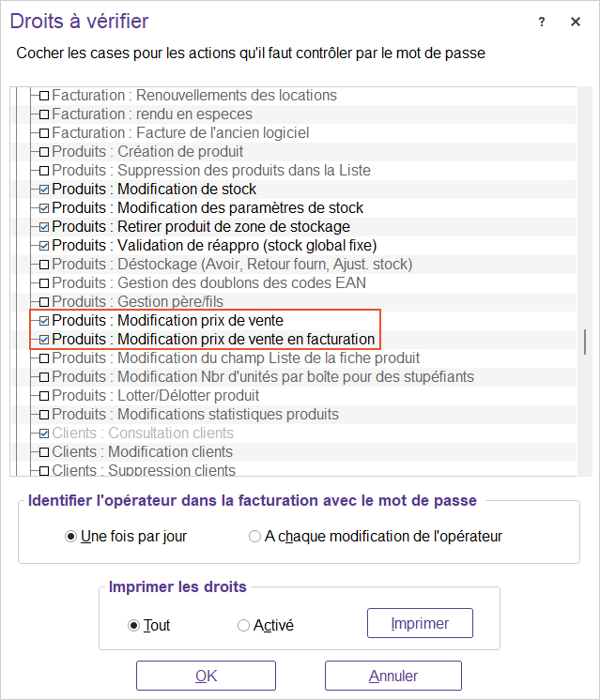Viewport: 600px width, 700px height.
Task: Uncheck Produits : Modification de stock
Action: click(43, 190)
